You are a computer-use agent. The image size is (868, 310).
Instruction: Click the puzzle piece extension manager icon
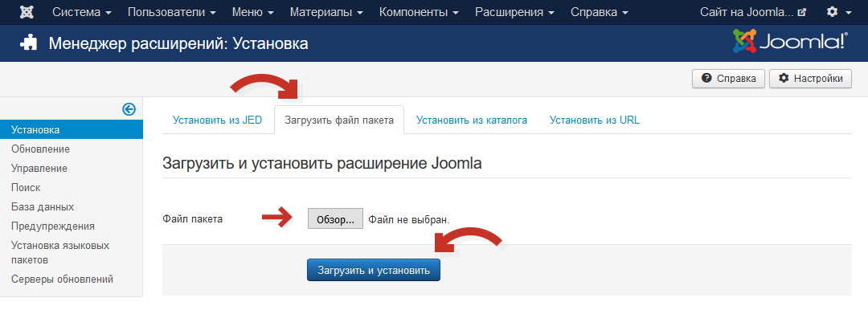29,43
